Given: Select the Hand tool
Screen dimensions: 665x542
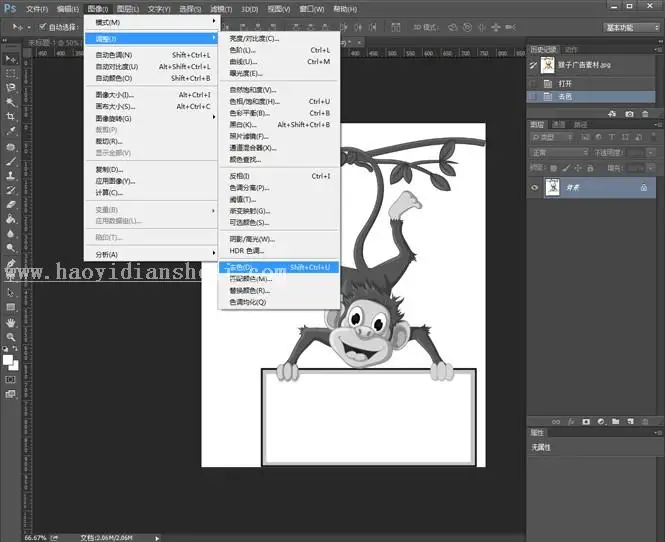Looking at the screenshot, I should click(11, 323).
